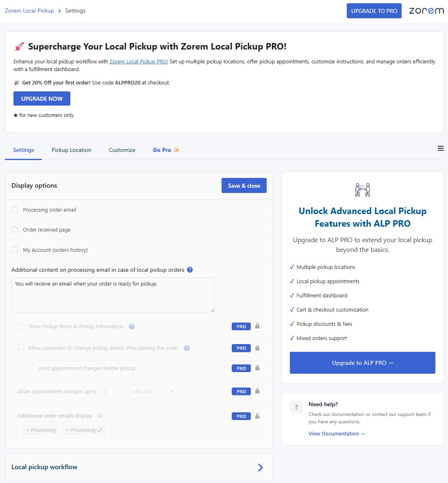Viewport: 448px width, 483px height.
Task: Remove the Processing LP tag
Action: pos(67,430)
